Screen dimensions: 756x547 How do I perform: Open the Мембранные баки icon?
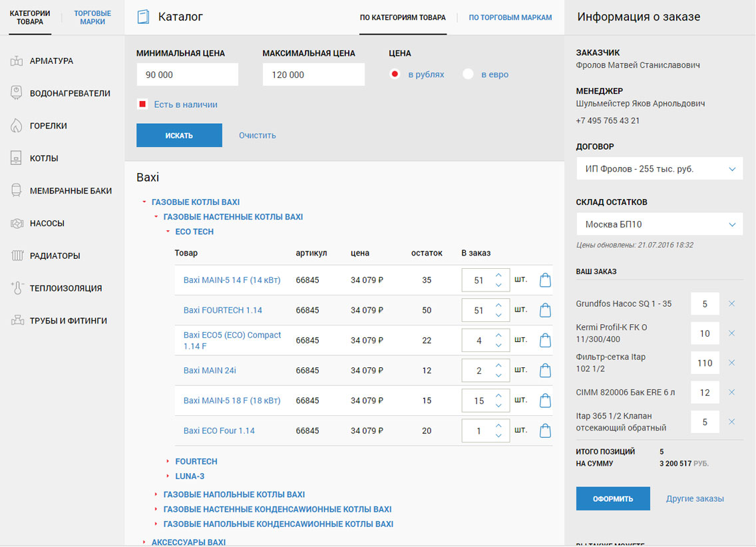17,191
